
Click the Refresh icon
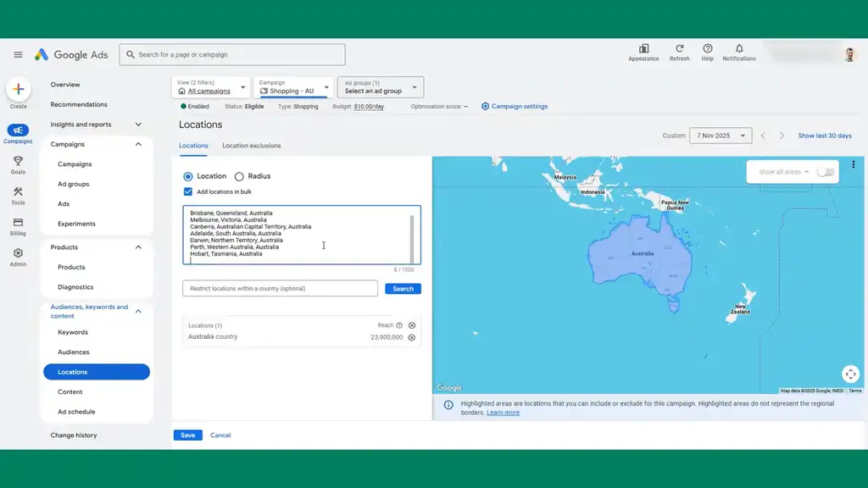click(679, 49)
